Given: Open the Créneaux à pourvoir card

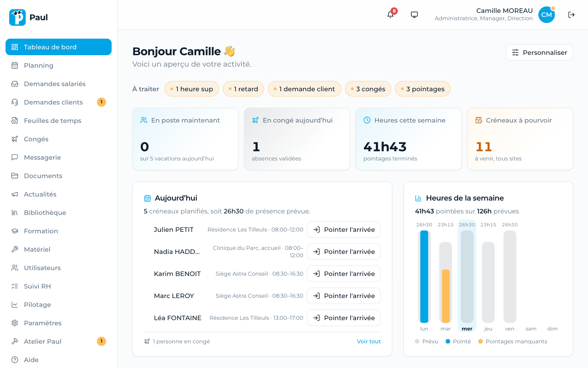Looking at the screenshot, I should pyautogui.click(x=520, y=139).
